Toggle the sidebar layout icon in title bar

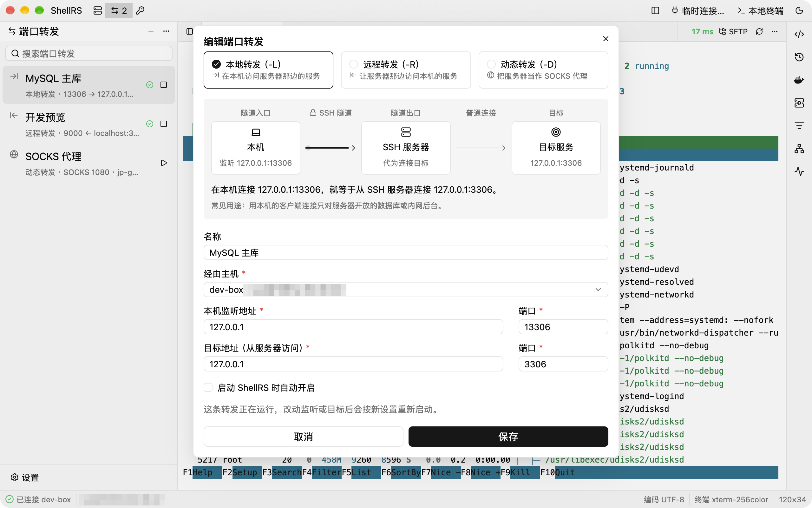point(655,11)
